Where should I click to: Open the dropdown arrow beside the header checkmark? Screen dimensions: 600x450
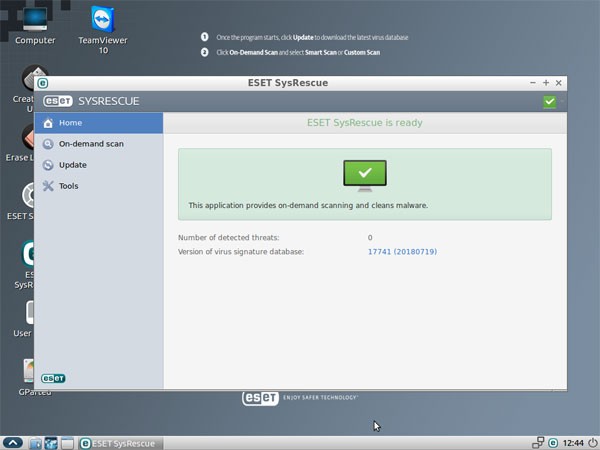point(561,101)
